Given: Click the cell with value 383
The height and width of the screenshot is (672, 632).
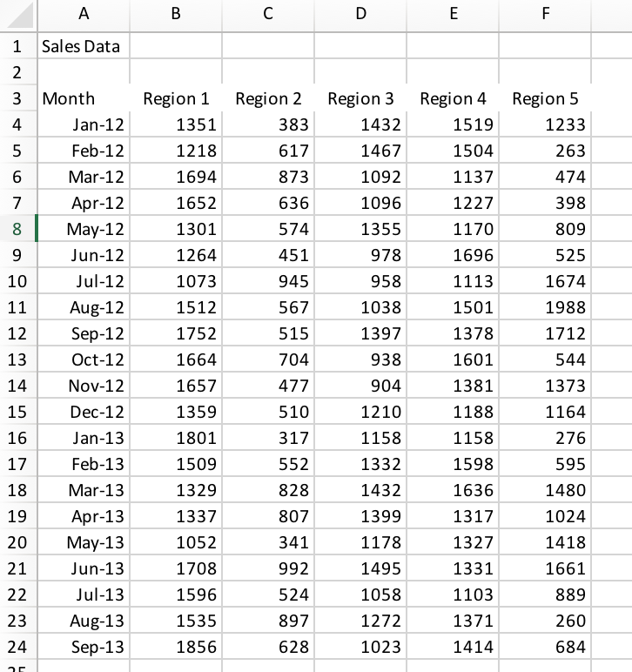Looking at the screenshot, I should [268, 124].
